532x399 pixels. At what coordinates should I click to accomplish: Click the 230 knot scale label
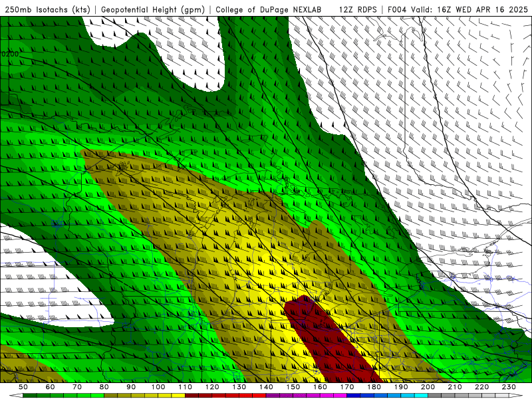pos(509,387)
